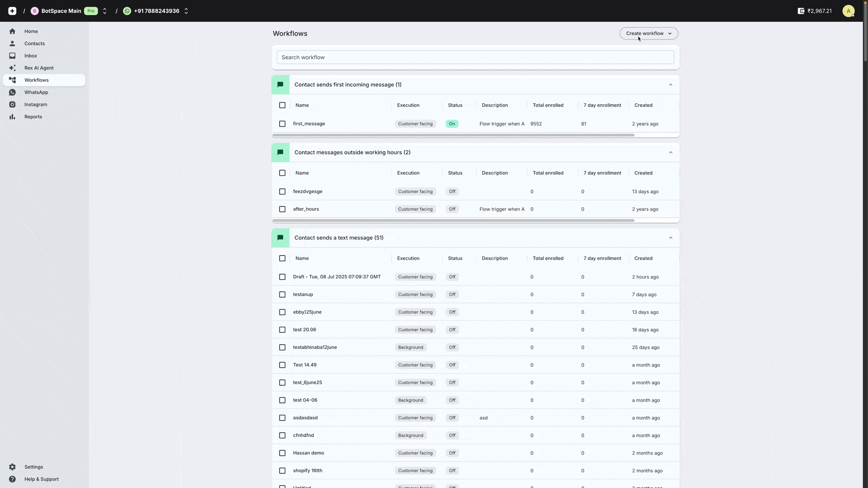Click the Pro plan badge
Image resolution: width=868 pixels, height=488 pixels.
pyautogui.click(x=91, y=11)
